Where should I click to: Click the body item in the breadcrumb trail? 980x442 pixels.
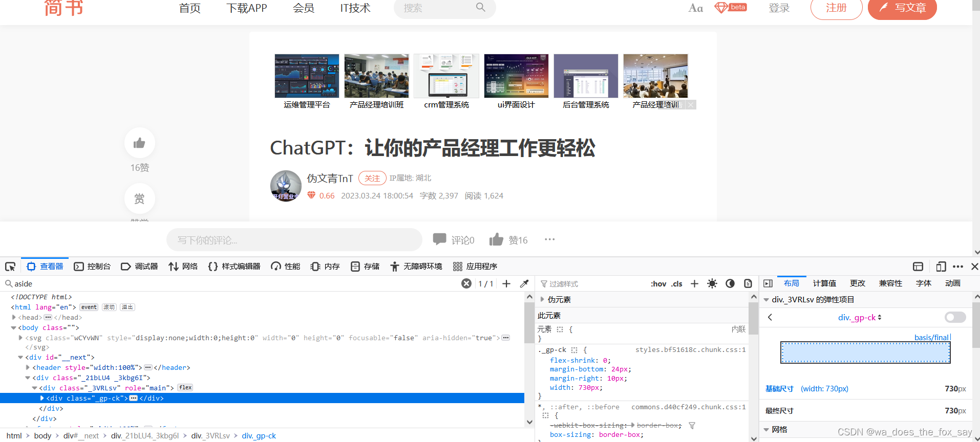(42, 436)
